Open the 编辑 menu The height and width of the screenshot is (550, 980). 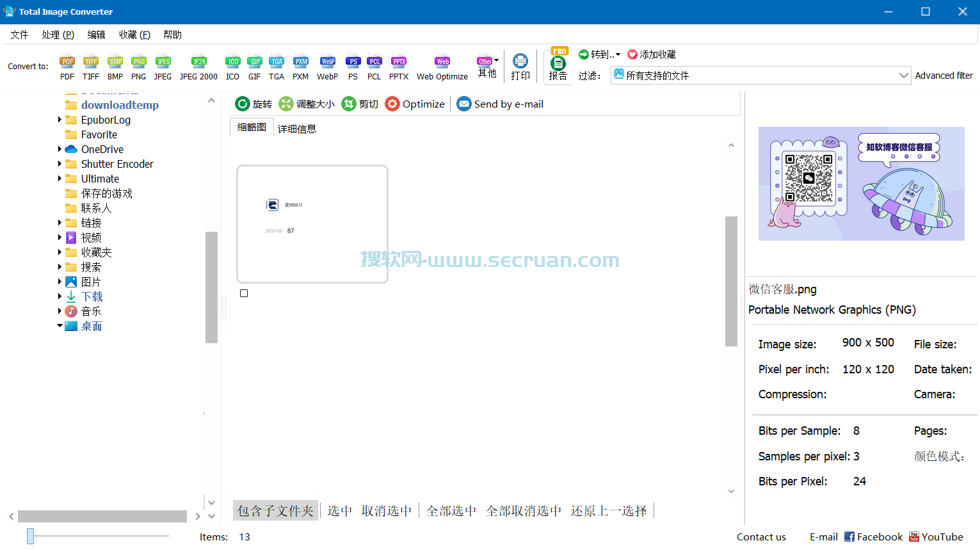(x=97, y=35)
